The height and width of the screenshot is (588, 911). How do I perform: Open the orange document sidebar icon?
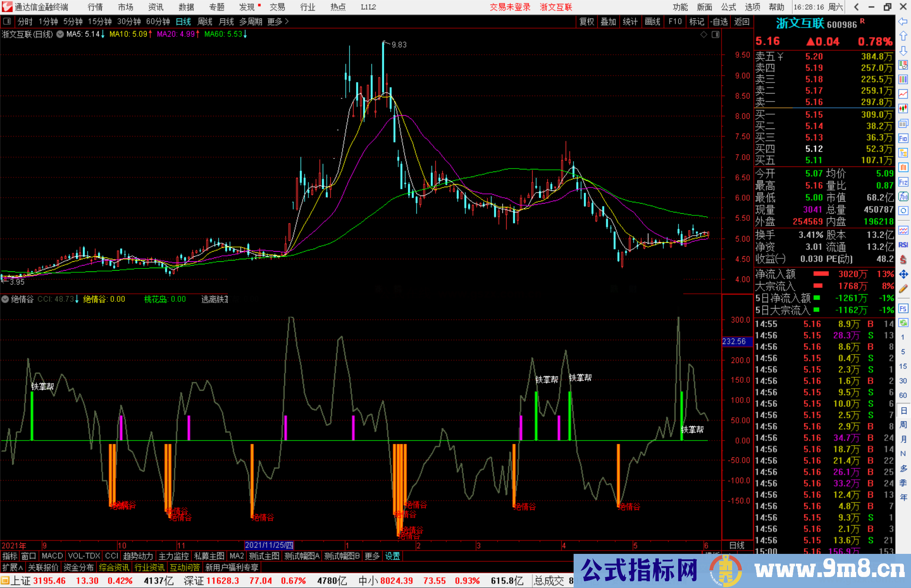coord(903,167)
